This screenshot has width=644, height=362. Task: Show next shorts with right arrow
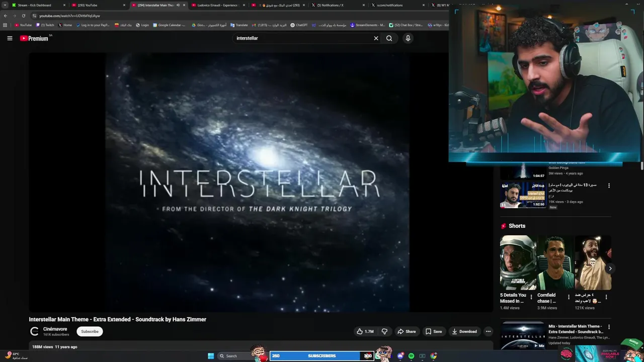610,268
